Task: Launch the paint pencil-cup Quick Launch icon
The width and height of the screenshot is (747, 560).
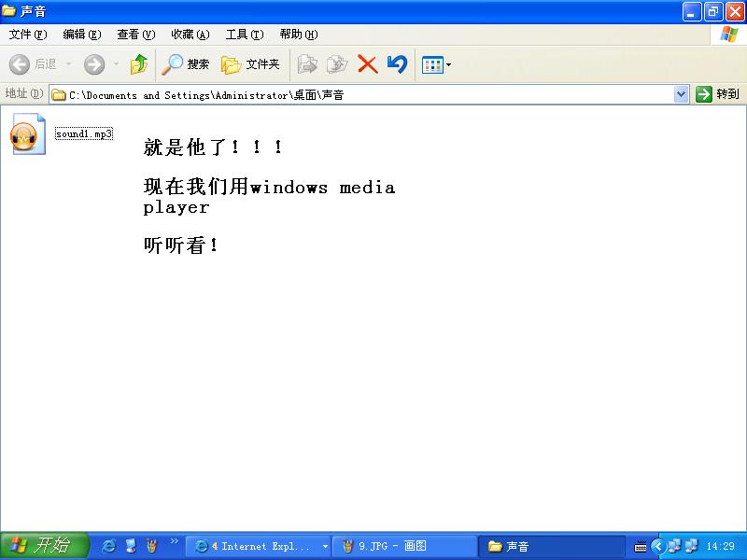Action: click(152, 546)
